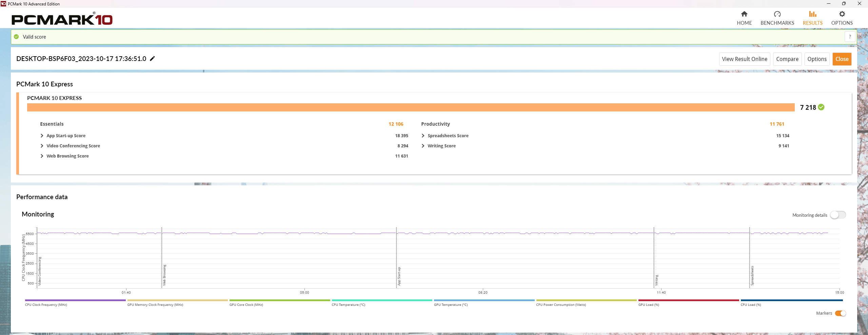Click View Result Online button

click(744, 59)
